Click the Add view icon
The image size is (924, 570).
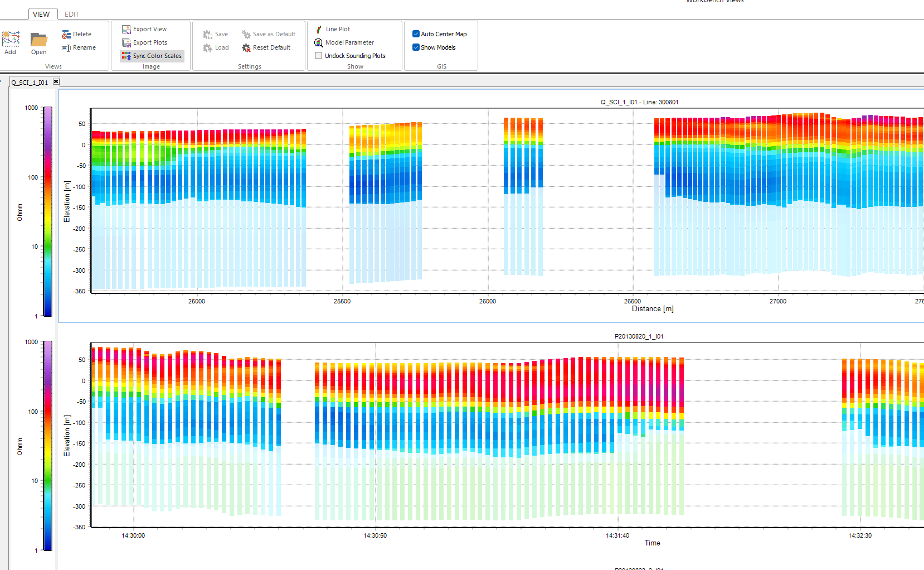(11, 43)
